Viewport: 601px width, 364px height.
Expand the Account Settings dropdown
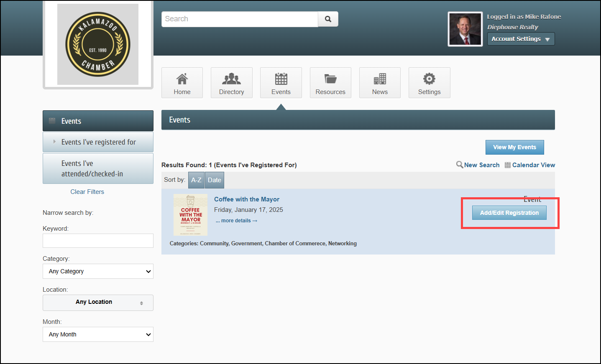pyautogui.click(x=521, y=39)
